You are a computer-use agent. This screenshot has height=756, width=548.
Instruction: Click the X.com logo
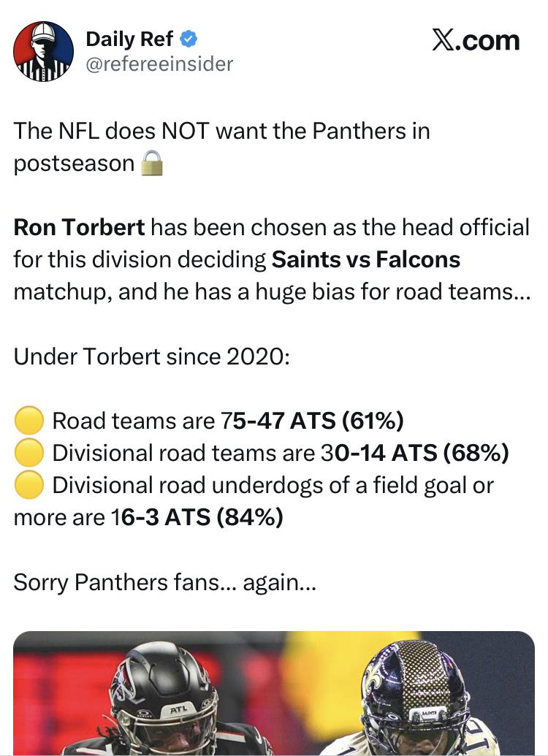coord(476,40)
